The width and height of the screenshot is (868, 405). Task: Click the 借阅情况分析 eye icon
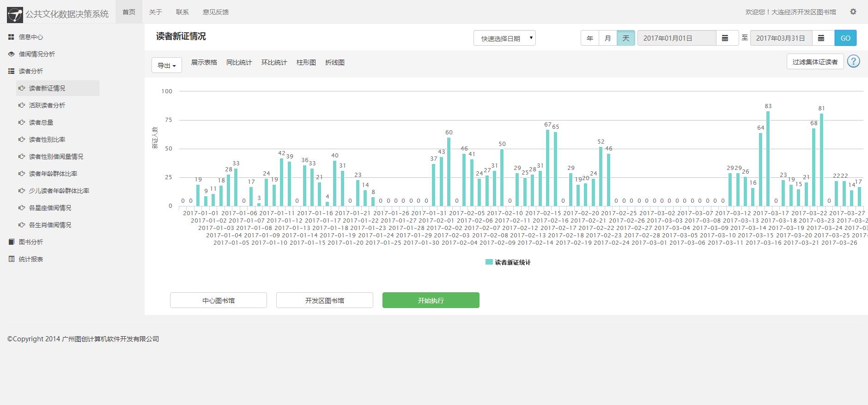coord(11,54)
